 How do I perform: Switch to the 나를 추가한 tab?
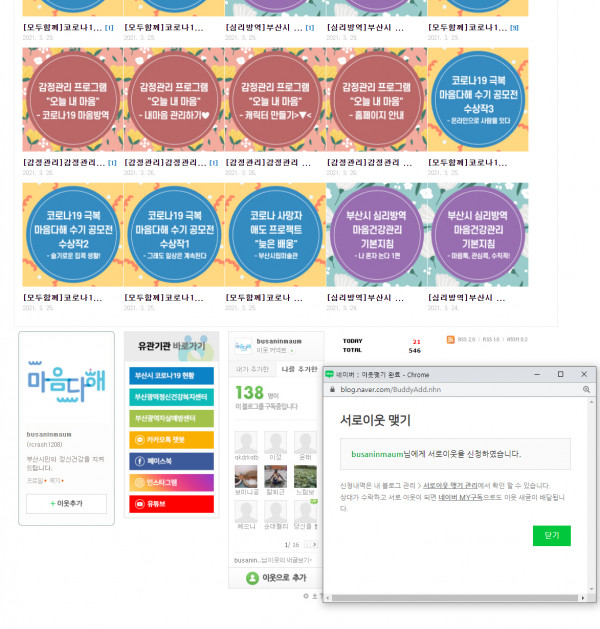[295, 369]
